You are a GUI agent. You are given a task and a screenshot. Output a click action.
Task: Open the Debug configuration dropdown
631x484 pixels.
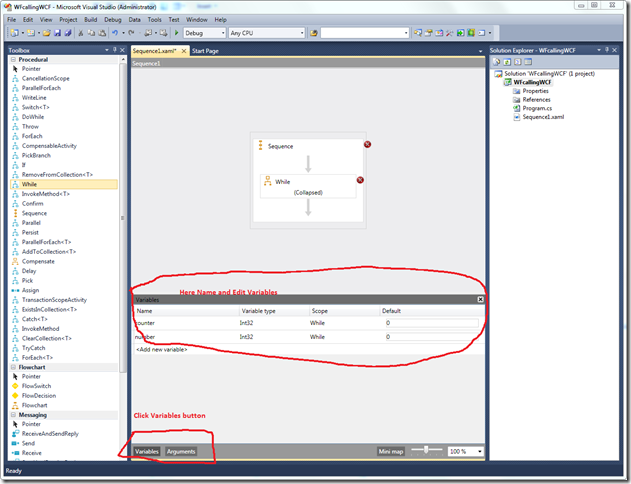205,33
